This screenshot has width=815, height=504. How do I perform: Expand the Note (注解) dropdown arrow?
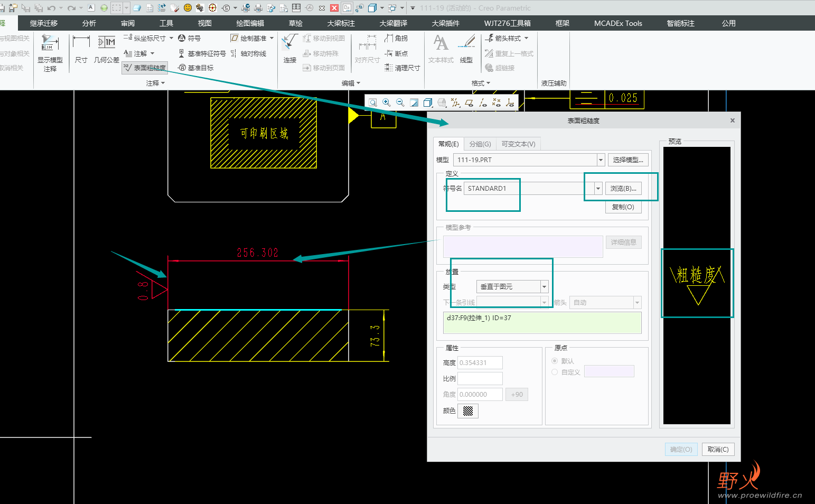pos(152,53)
